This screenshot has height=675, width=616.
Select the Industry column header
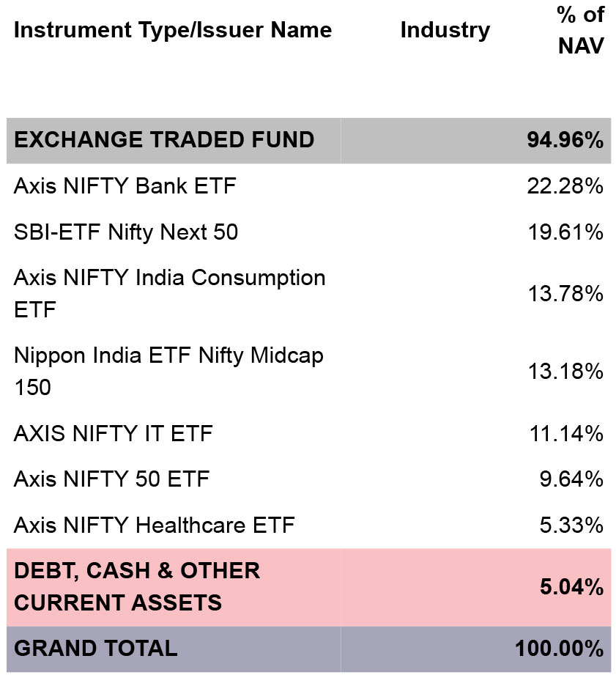445,30
